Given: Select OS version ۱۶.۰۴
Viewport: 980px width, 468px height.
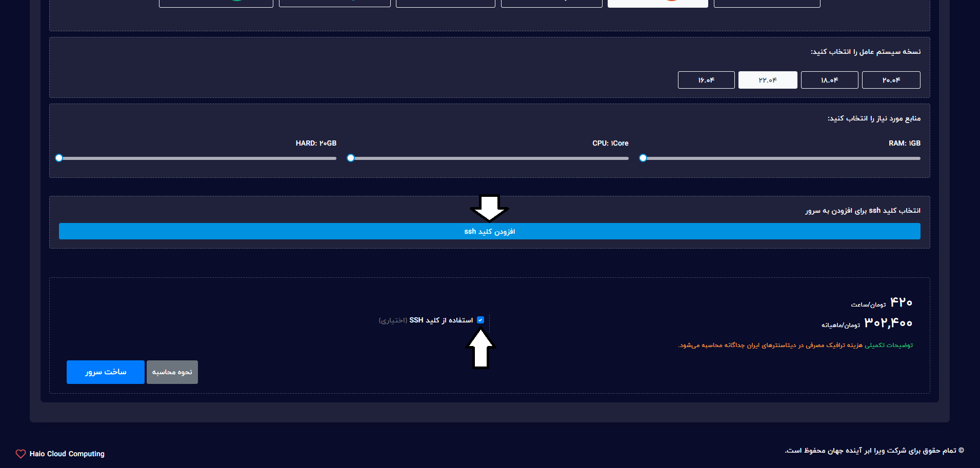Looking at the screenshot, I should tap(706, 80).
